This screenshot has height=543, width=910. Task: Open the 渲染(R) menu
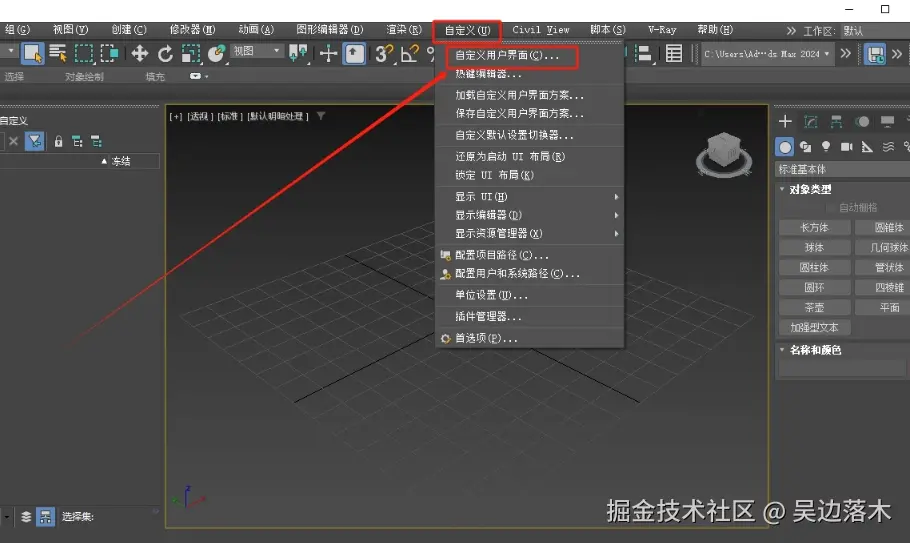click(x=404, y=30)
